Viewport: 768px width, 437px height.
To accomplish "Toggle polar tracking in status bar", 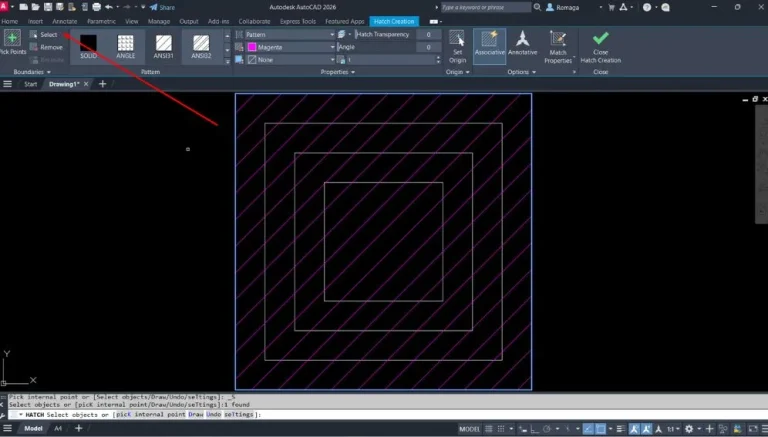I will (547, 429).
